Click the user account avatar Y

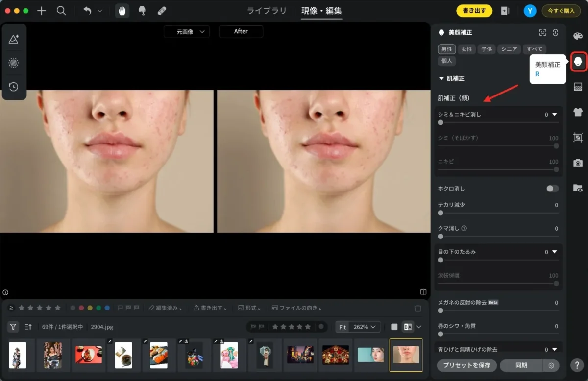(530, 11)
